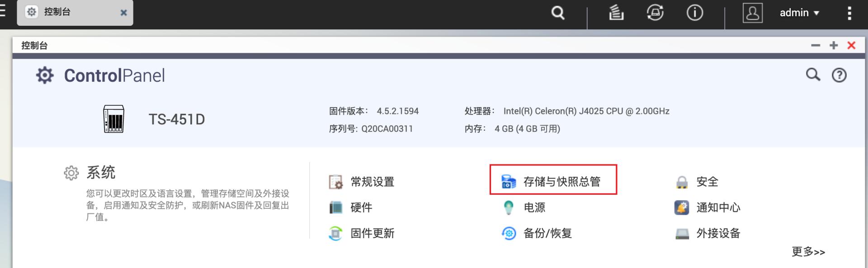Click the 安全 padlock icon
This screenshot has height=268, width=868.
pos(682,182)
